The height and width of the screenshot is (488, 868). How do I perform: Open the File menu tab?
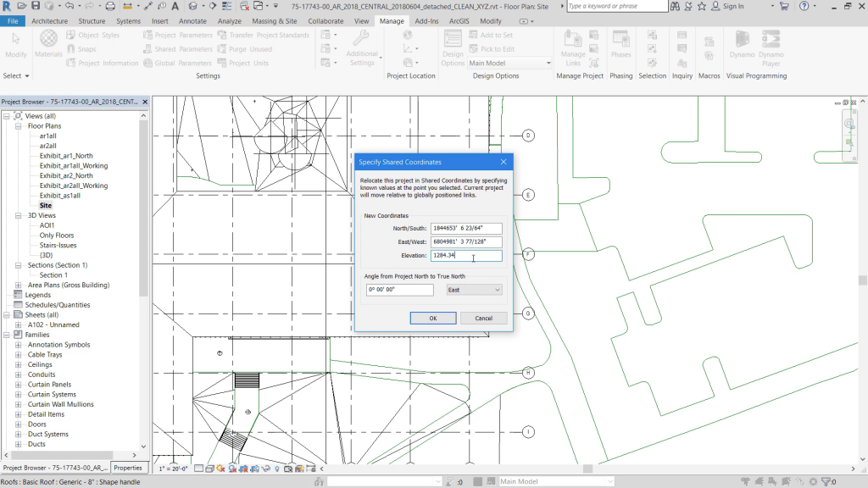point(13,21)
